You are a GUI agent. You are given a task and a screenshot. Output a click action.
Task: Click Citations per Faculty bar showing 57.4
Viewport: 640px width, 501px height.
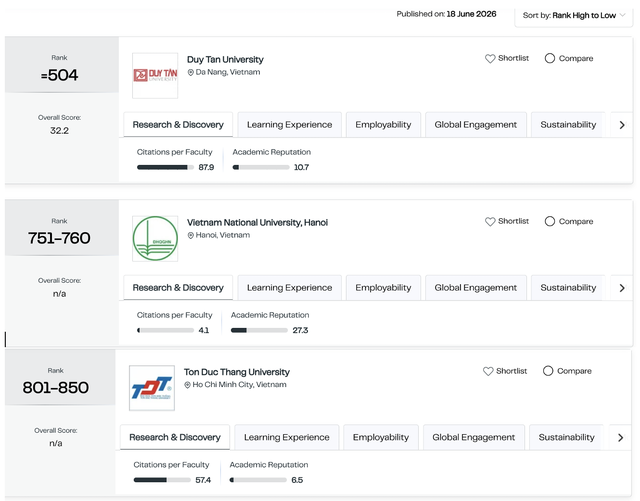(162, 480)
